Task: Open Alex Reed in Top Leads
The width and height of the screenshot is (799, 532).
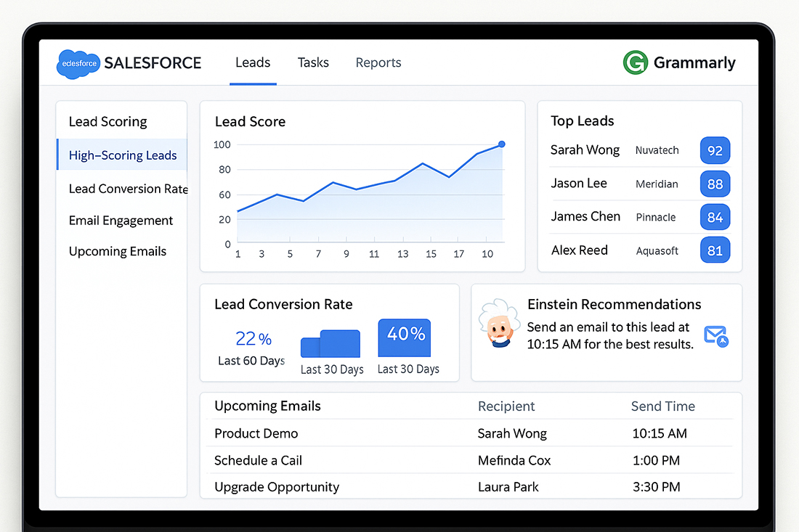Action: 580,250
